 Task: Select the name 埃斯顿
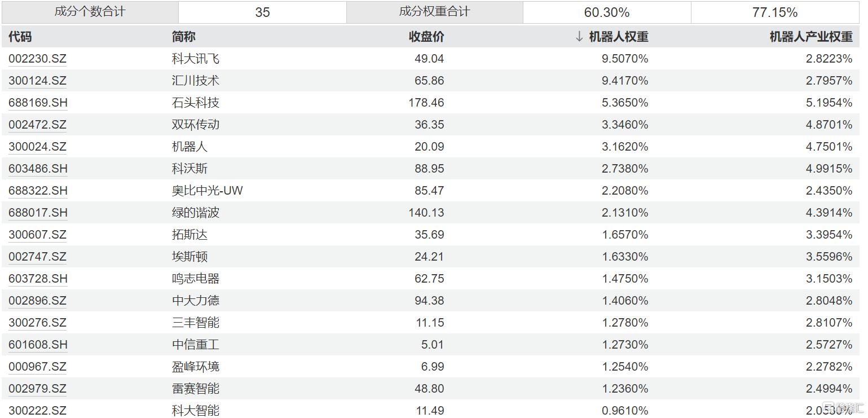(190, 257)
